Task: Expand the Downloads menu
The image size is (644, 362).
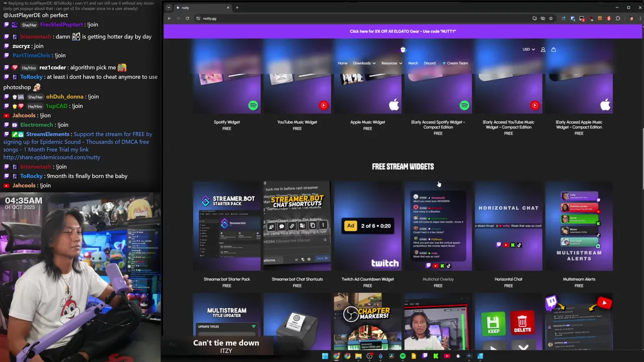Action: [364, 63]
